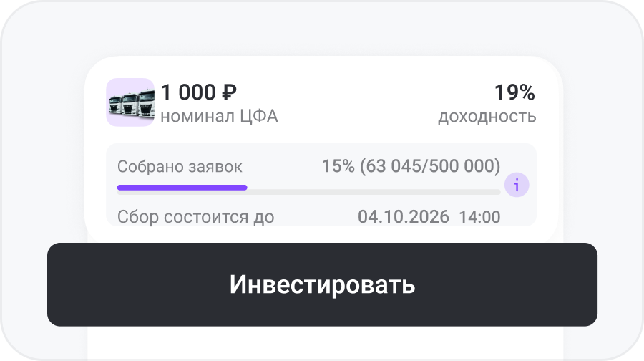This screenshot has height=361, width=644.
Task: Click the Сбор состоится до label
Action: click(195, 216)
